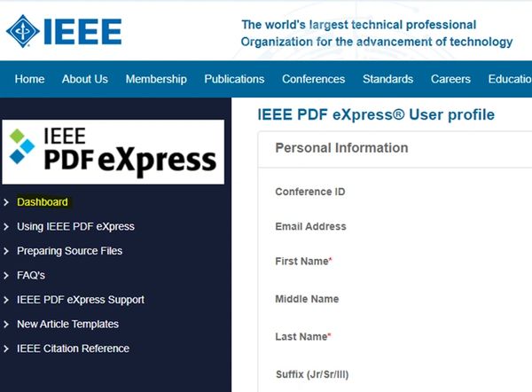Open the Publications menu item
532x392 pixels.
pyautogui.click(x=234, y=79)
